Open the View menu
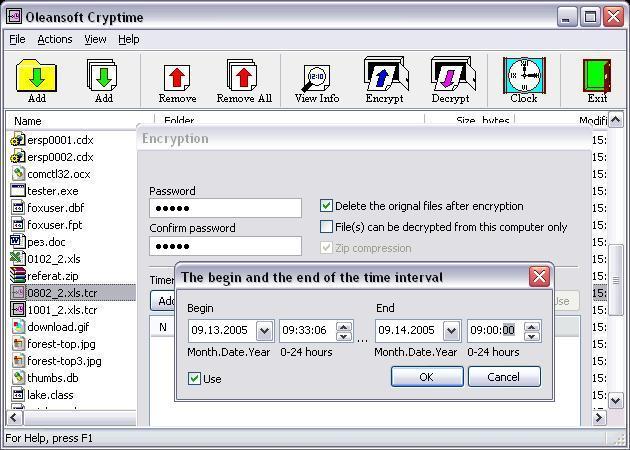Viewport: 630px width, 450px height. tap(95, 39)
